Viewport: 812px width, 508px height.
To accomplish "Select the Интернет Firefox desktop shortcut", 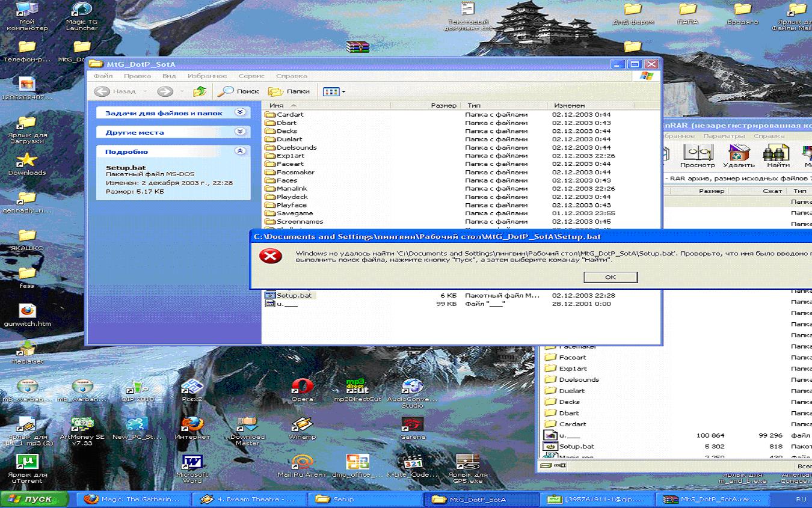I will tap(192, 429).
